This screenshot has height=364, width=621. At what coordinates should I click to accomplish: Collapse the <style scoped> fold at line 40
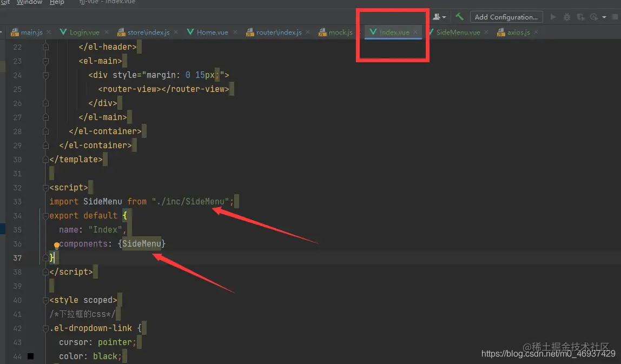(x=45, y=300)
